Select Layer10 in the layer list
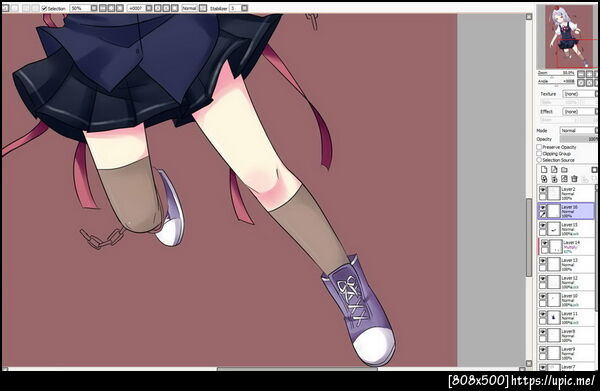600x391 pixels. coord(566,300)
